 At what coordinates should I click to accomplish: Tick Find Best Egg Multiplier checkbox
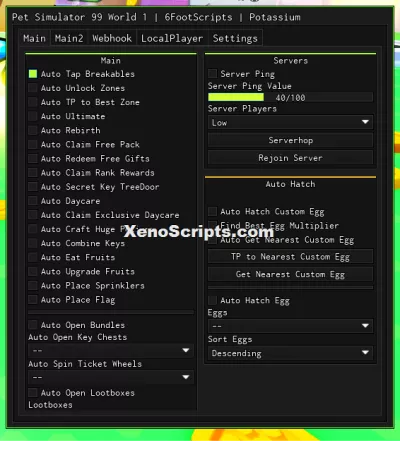[212, 226]
